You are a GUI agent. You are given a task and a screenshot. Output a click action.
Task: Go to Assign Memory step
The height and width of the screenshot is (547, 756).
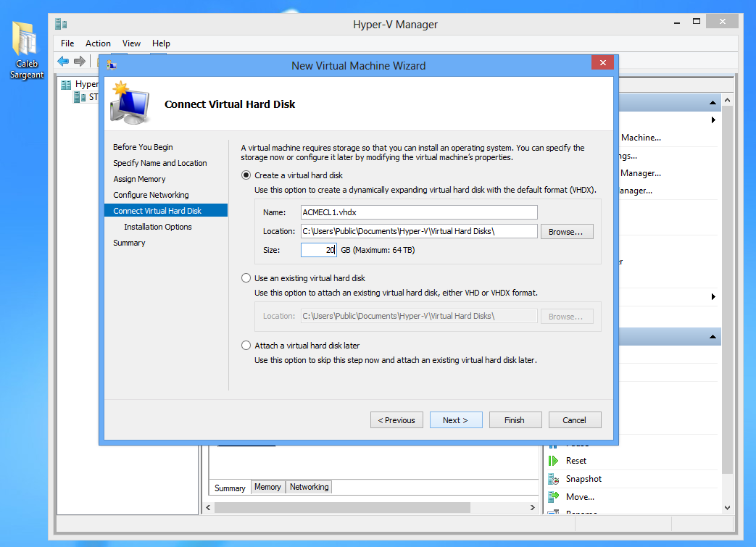coord(139,179)
